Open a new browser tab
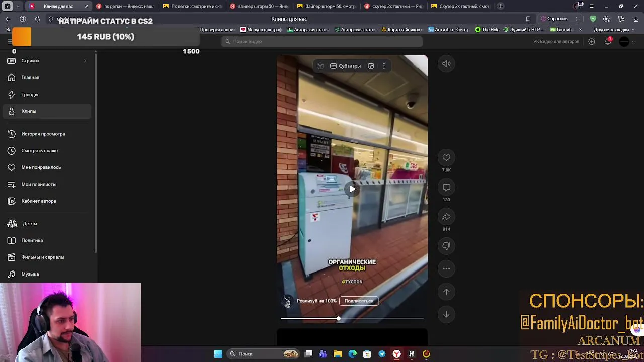Image resolution: width=644 pixels, height=362 pixels. point(500,6)
